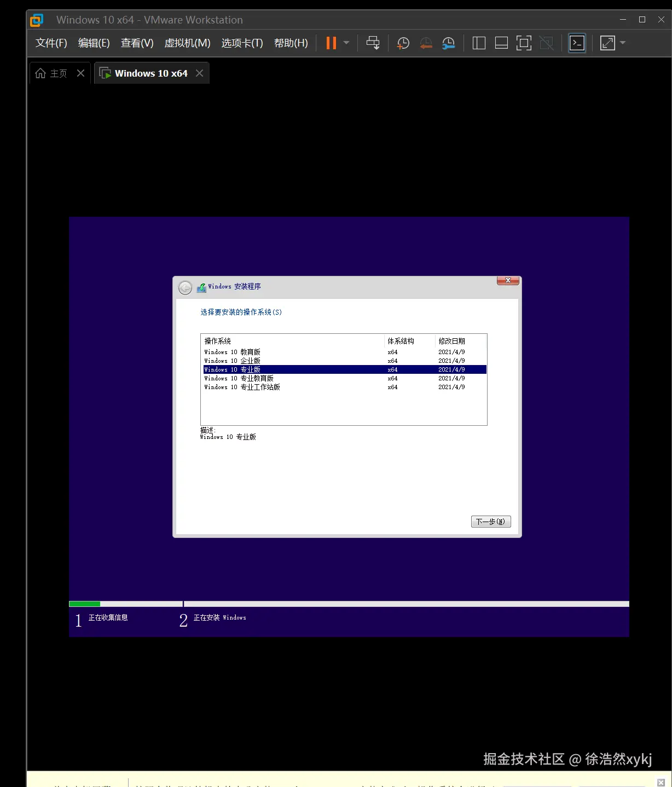The height and width of the screenshot is (787, 672).
Task: Maximize the VMware Workstation window
Action: pyautogui.click(x=642, y=20)
